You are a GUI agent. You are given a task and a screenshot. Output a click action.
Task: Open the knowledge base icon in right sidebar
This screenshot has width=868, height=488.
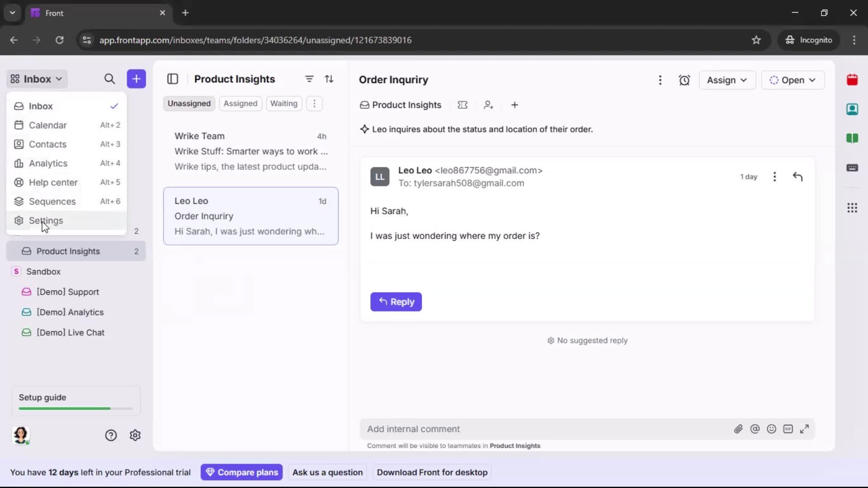853,139
